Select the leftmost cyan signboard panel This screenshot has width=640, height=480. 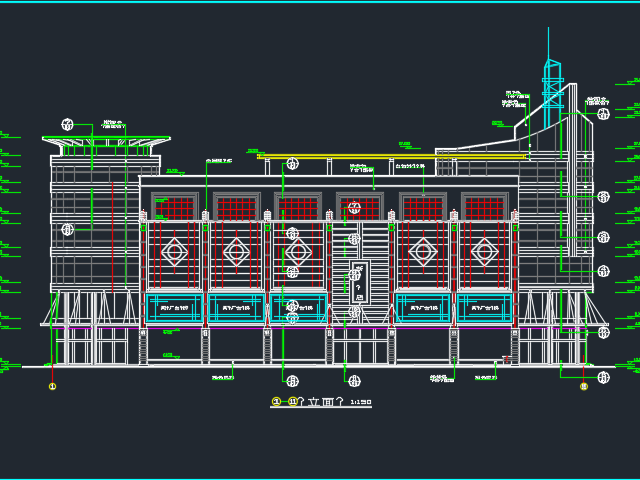[175, 307]
